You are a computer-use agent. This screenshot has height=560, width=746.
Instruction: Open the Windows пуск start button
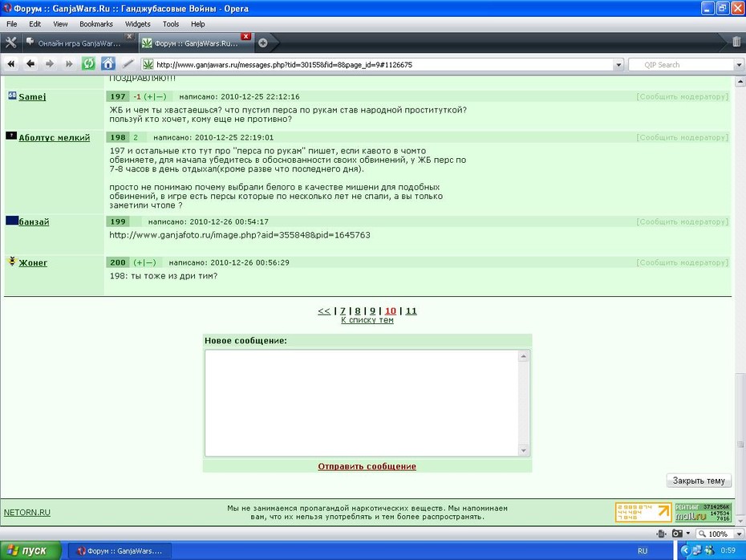[x=30, y=550]
